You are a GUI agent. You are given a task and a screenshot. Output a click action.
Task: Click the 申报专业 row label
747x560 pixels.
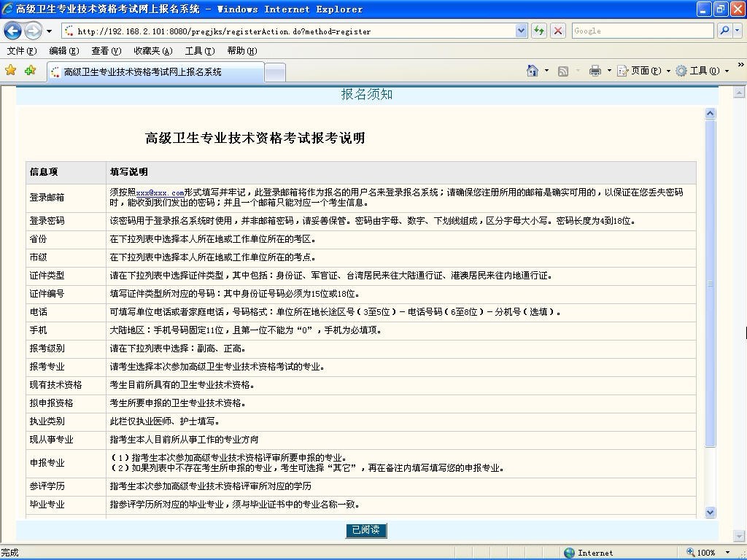47,463
